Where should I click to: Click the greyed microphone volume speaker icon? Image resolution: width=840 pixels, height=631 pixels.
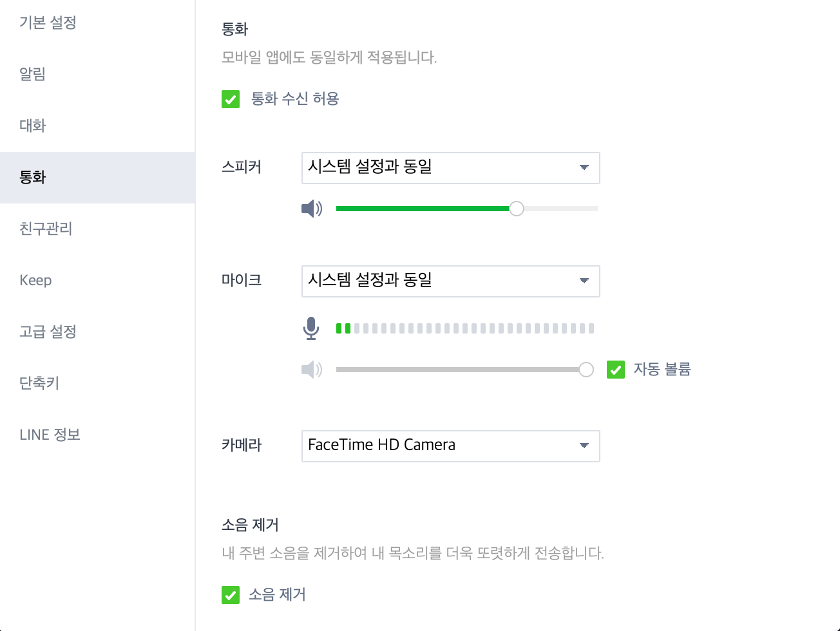point(312,370)
